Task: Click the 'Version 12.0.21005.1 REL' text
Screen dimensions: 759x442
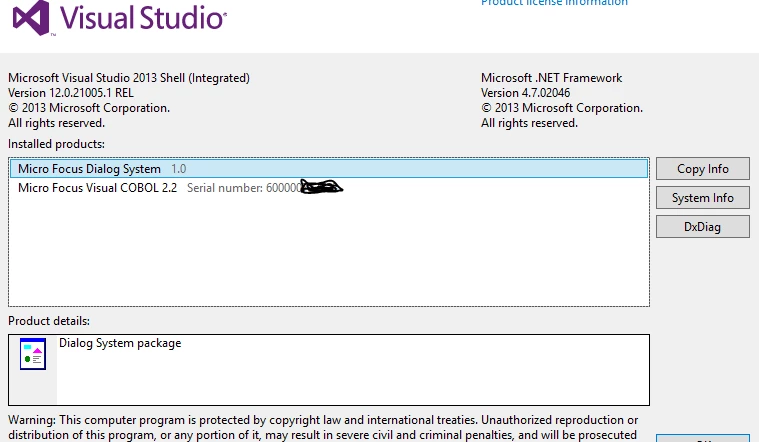Action: coord(71,93)
